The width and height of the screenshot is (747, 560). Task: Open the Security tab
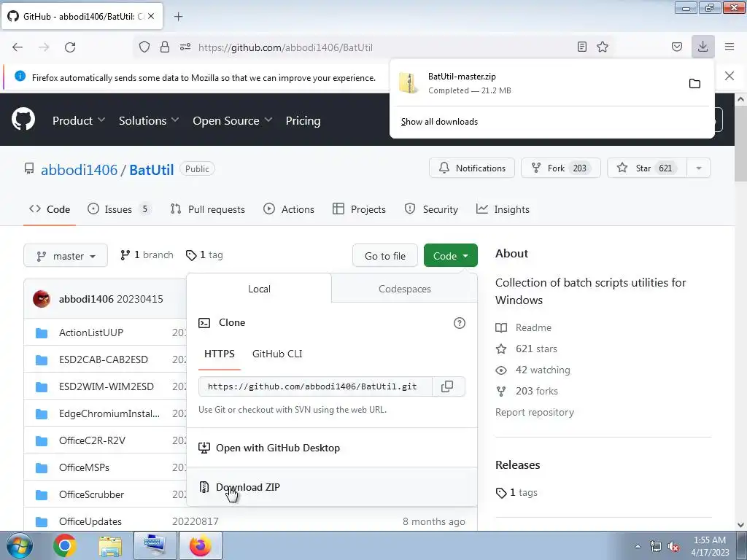tap(431, 209)
